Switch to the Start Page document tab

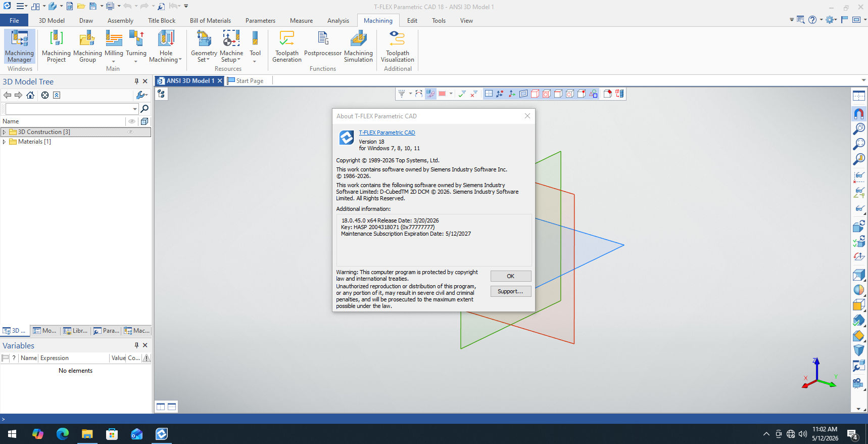[246, 80]
